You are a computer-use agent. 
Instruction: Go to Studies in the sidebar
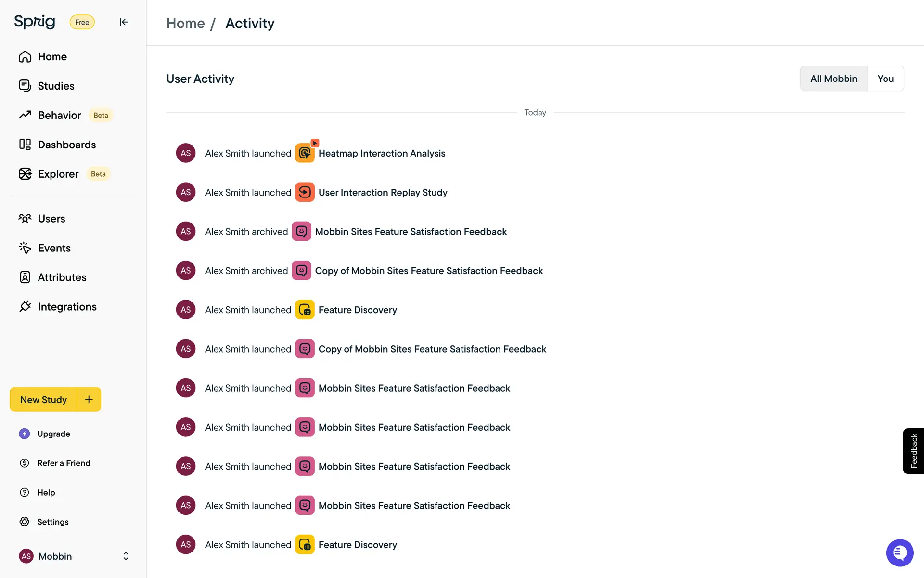(x=56, y=86)
